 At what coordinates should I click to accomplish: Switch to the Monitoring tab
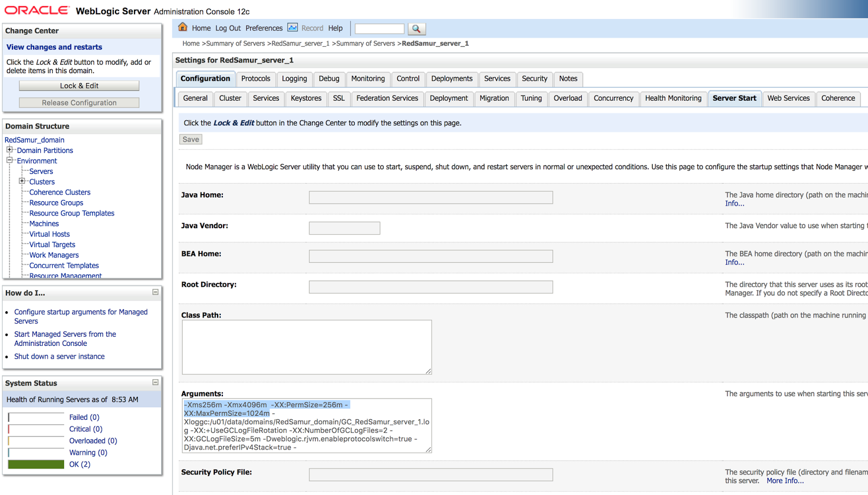click(368, 79)
